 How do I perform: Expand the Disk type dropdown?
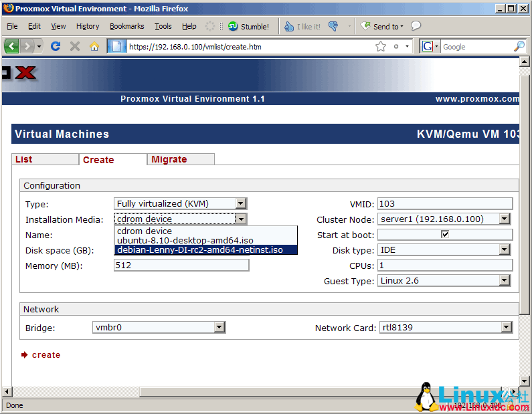[505, 250]
